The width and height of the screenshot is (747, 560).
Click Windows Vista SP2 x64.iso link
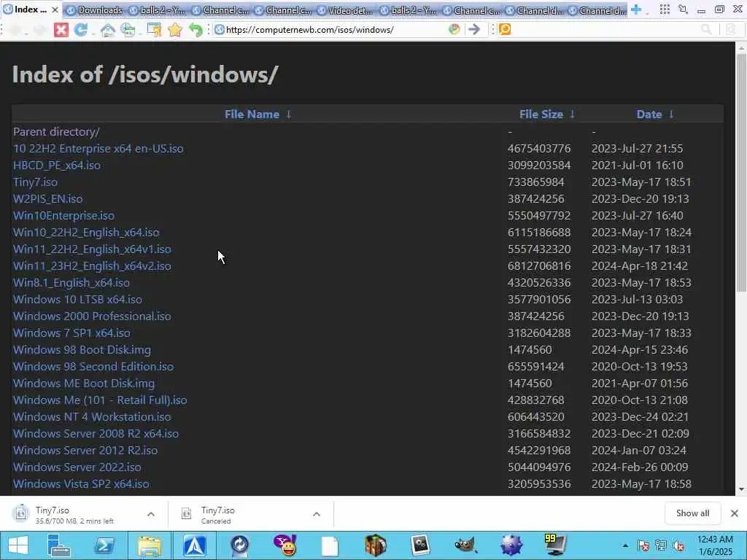click(81, 484)
